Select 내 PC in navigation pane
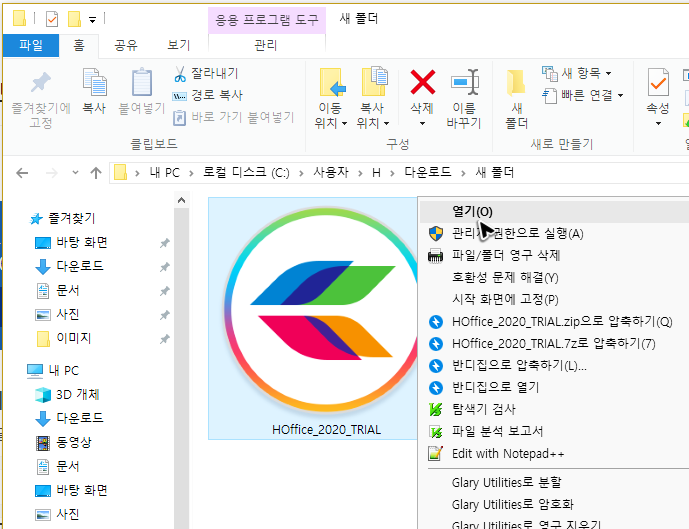 click(x=64, y=371)
